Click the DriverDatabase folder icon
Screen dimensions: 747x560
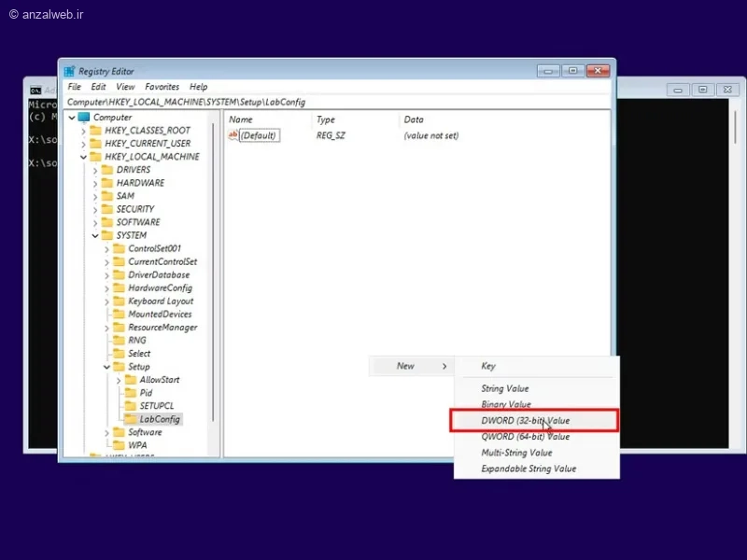[118, 275]
